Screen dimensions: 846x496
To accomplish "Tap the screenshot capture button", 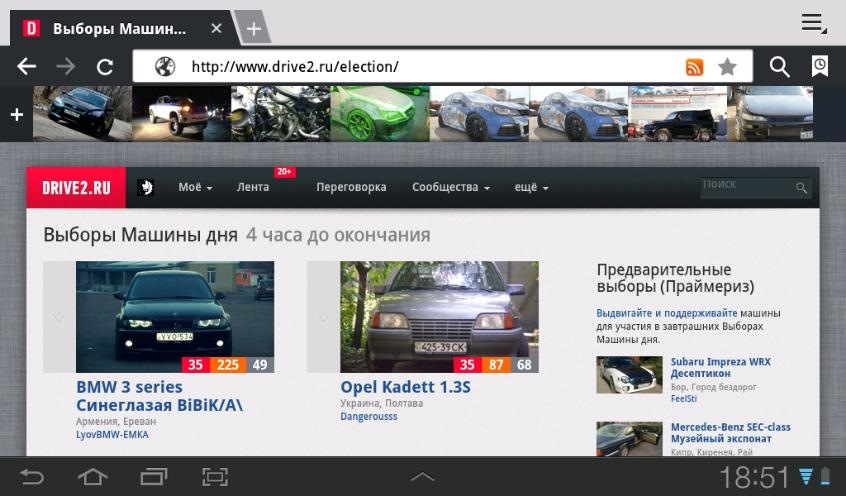I will [215, 477].
